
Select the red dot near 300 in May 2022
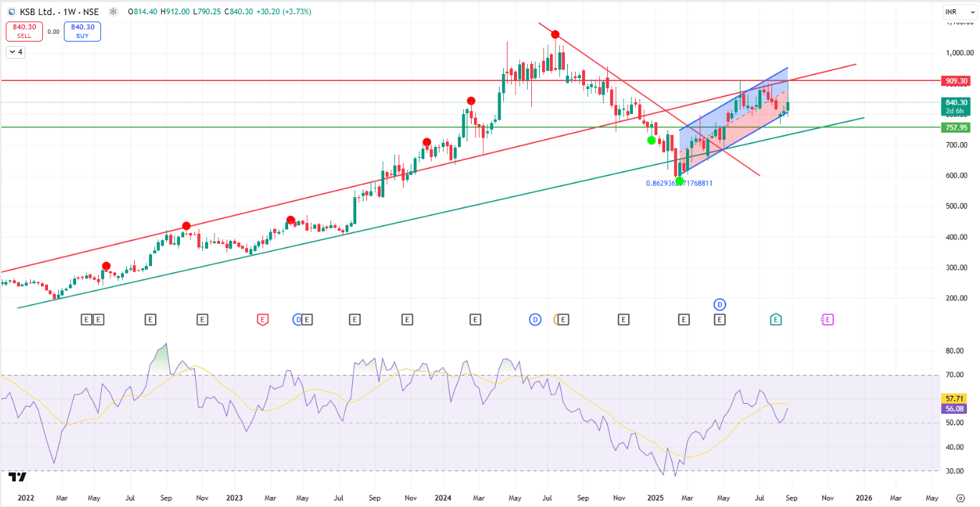[x=106, y=266]
